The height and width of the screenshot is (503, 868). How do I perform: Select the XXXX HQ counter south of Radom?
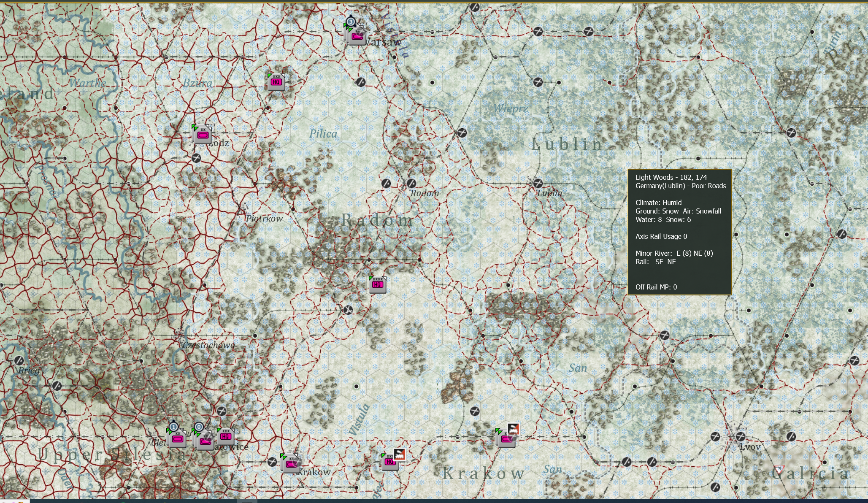click(x=378, y=285)
